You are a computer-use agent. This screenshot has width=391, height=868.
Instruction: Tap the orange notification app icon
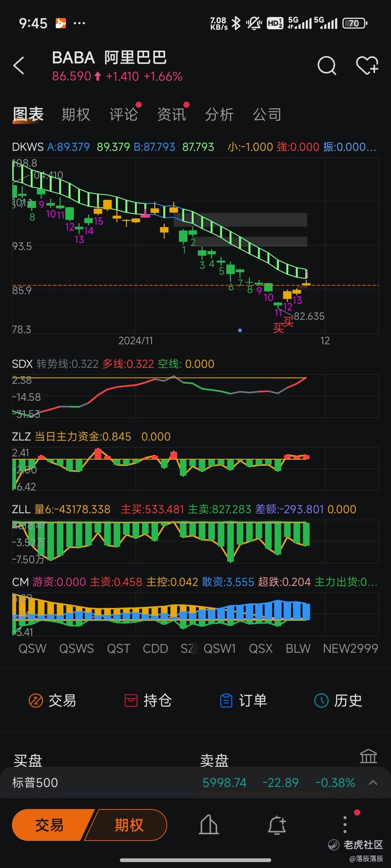pos(60,24)
